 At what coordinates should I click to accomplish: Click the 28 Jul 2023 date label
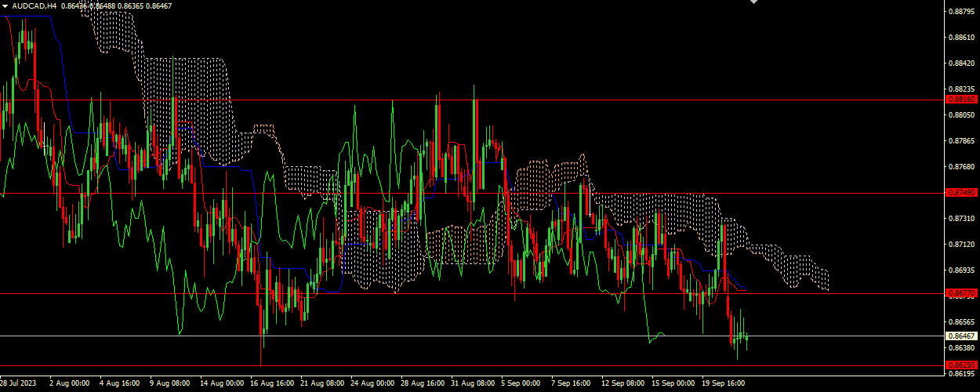(x=19, y=384)
